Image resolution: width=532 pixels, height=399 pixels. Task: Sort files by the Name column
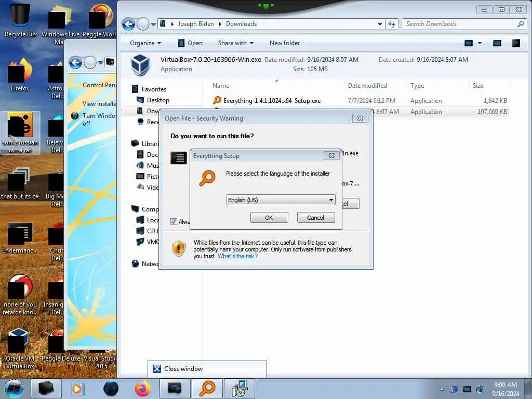tap(221, 86)
